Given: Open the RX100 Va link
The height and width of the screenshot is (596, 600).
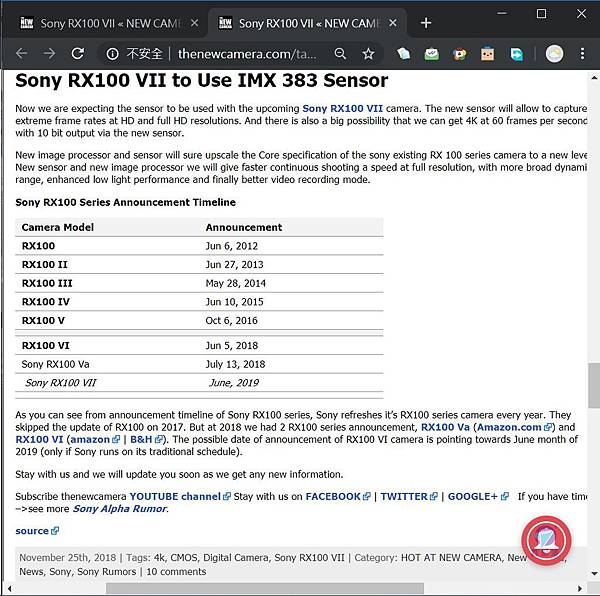Looking at the screenshot, I should pyautogui.click(x=445, y=427).
